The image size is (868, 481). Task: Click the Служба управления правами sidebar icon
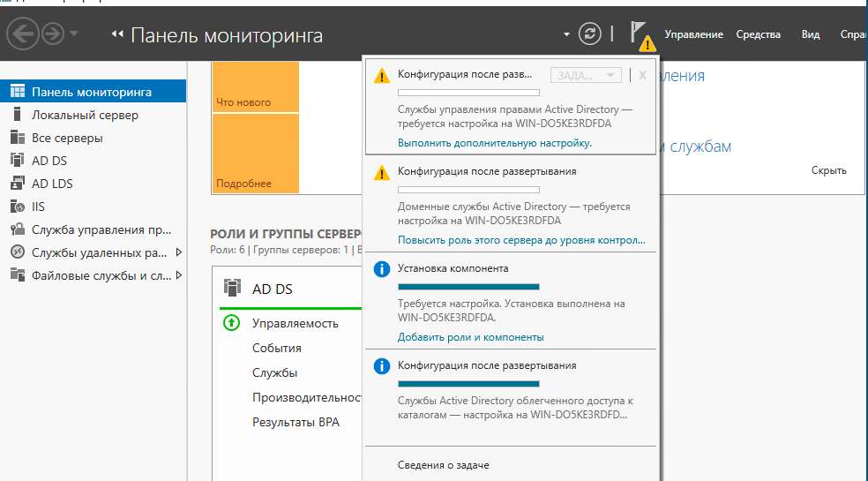18,229
